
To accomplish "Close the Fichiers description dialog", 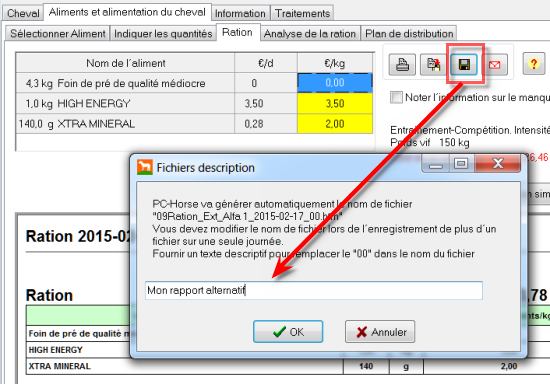I will [498, 163].
